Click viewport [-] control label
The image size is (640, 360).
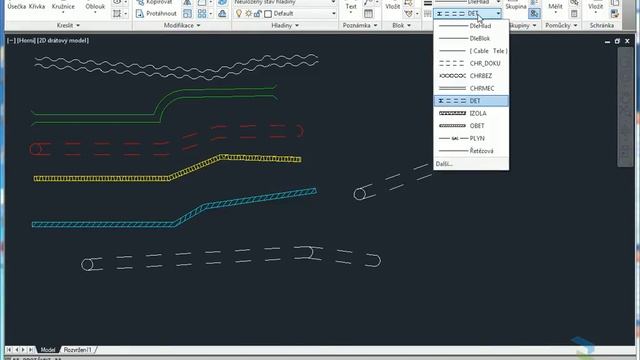pyautogui.click(x=11, y=40)
